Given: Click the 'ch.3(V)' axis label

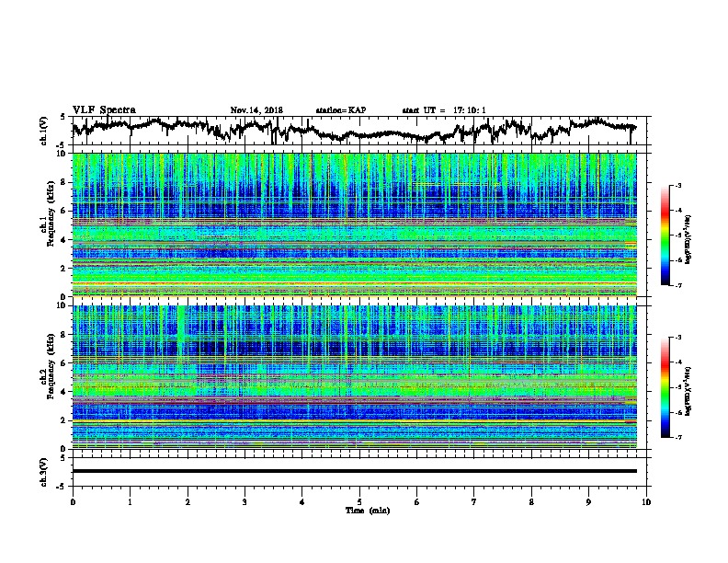Looking at the screenshot, I should 44,472.
